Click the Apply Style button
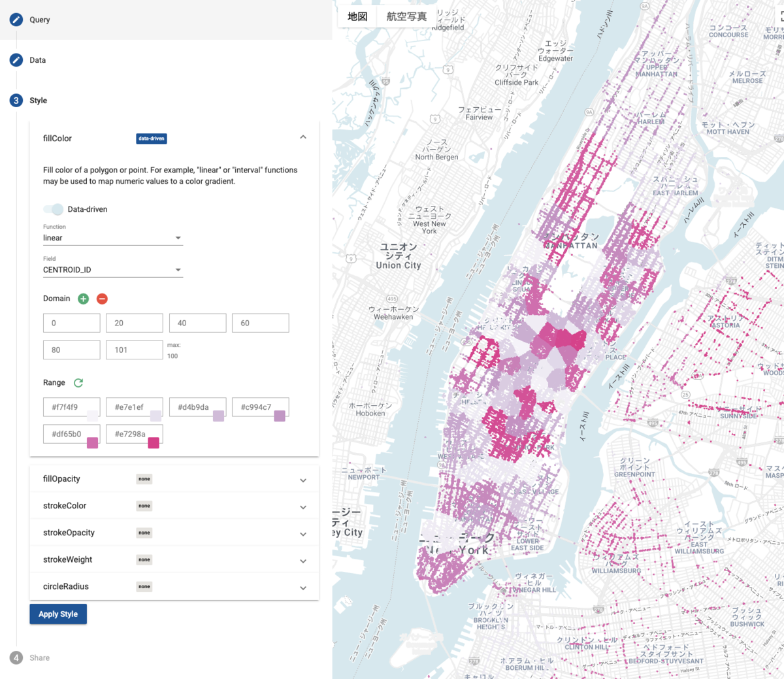The width and height of the screenshot is (784, 679). [x=58, y=614]
